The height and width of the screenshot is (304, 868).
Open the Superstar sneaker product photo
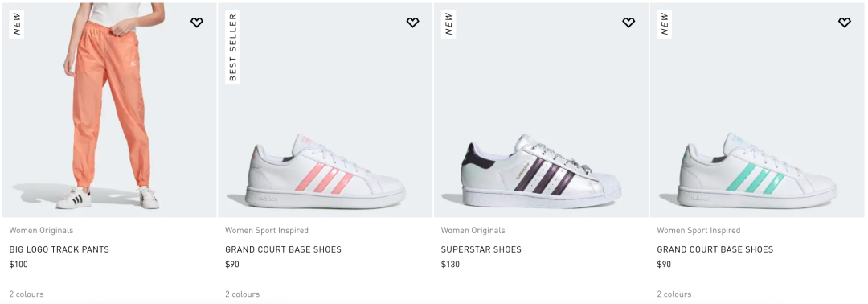[x=541, y=109]
